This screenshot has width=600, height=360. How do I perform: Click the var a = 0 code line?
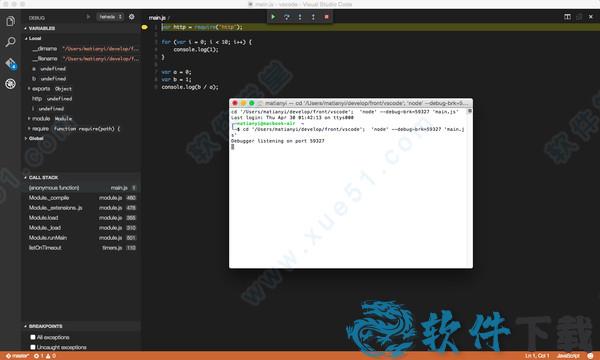[176, 72]
